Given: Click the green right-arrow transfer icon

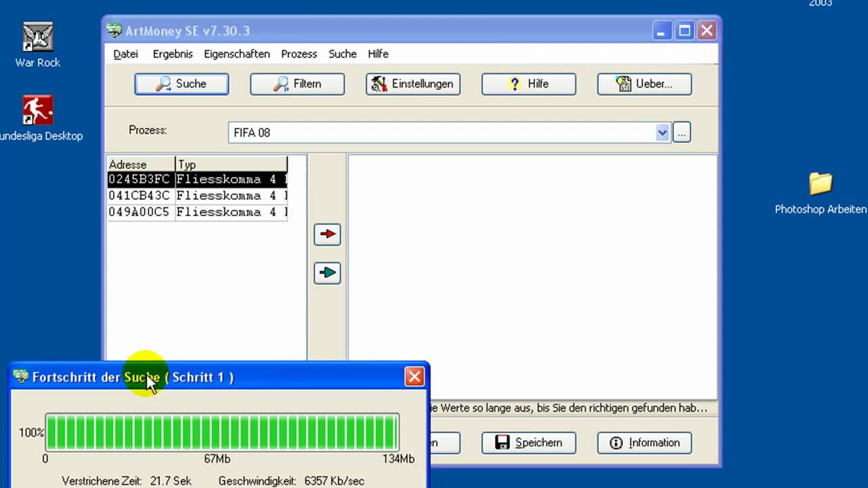Looking at the screenshot, I should (x=327, y=272).
